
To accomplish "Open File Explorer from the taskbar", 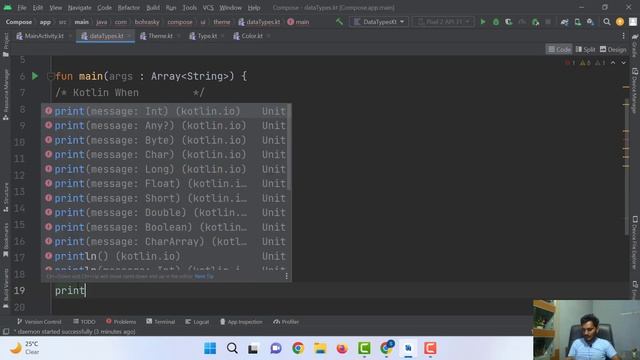I will coord(320,348).
